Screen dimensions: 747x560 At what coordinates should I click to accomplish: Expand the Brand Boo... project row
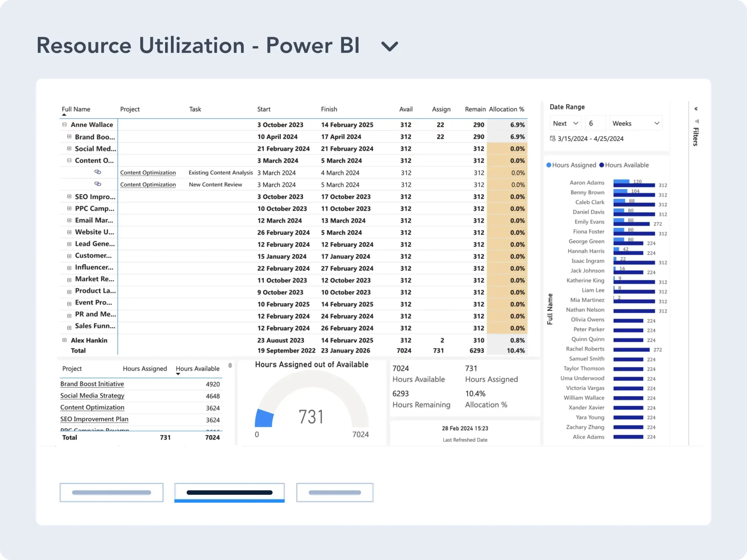coord(69,137)
